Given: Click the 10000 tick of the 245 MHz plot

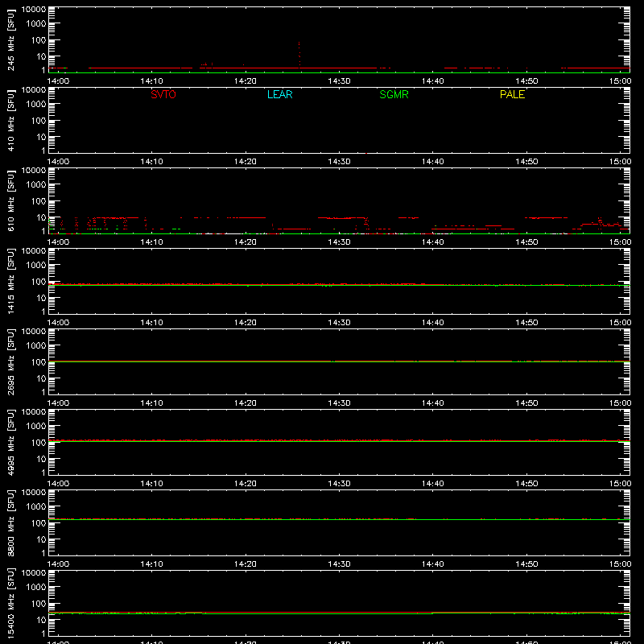Looking at the screenshot, I should (34, 10).
